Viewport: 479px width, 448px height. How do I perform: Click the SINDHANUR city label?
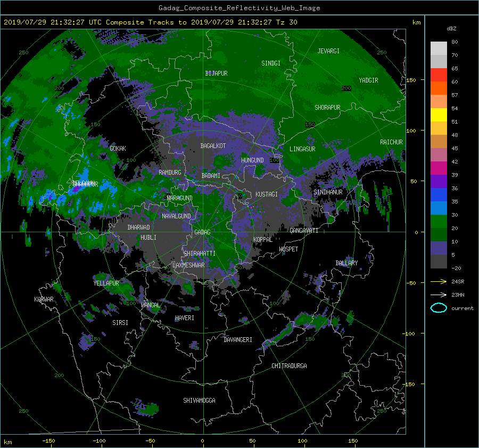(328, 192)
